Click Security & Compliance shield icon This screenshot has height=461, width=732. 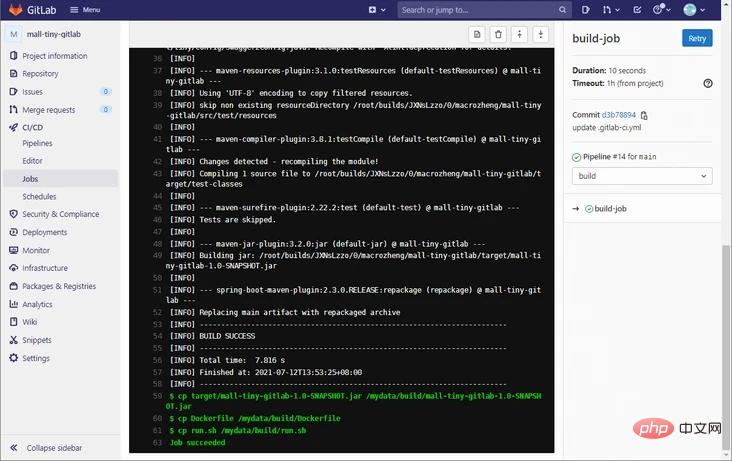click(x=14, y=214)
